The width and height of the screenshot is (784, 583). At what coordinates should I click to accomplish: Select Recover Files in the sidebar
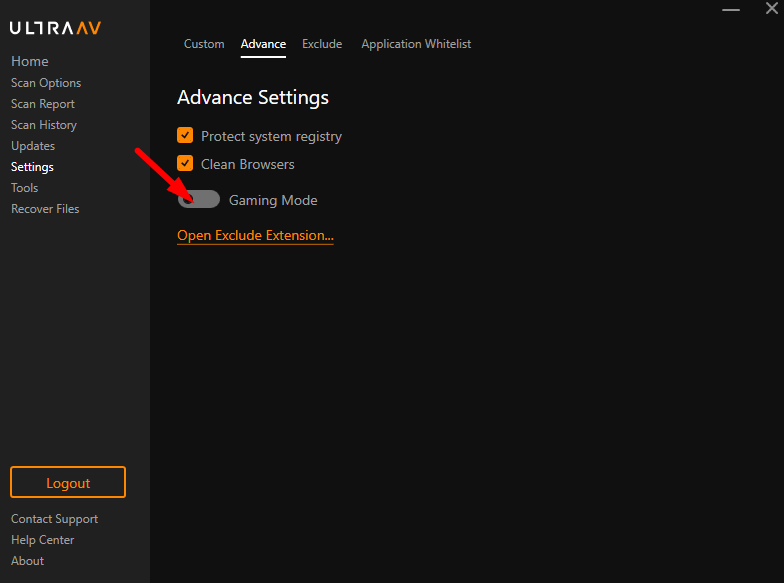pyautogui.click(x=45, y=209)
